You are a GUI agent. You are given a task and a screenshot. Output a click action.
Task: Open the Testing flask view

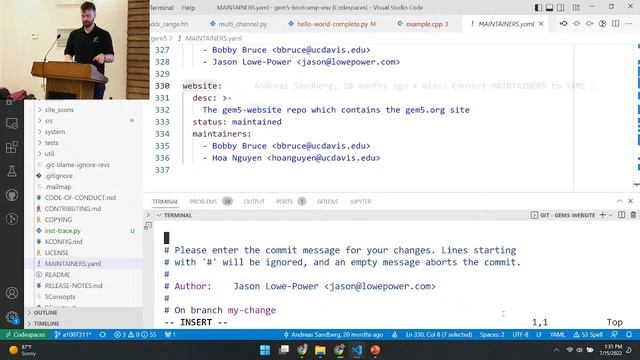click(x=12, y=171)
